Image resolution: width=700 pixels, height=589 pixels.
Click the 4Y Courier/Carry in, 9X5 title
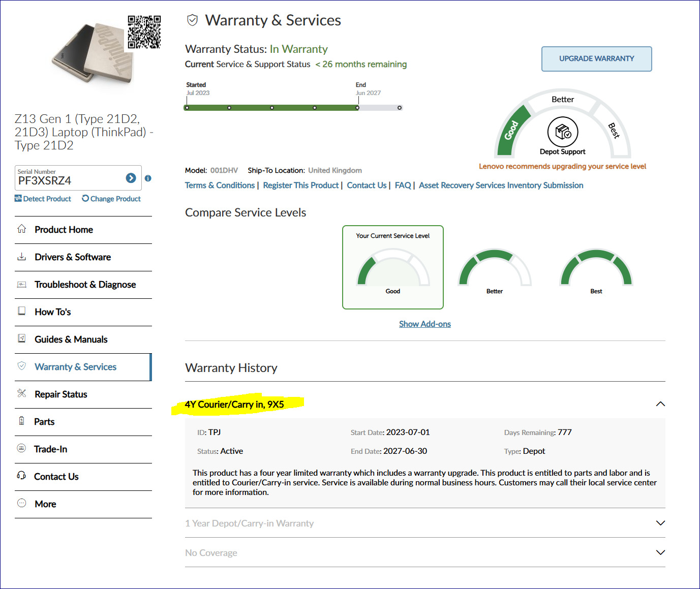click(x=234, y=405)
